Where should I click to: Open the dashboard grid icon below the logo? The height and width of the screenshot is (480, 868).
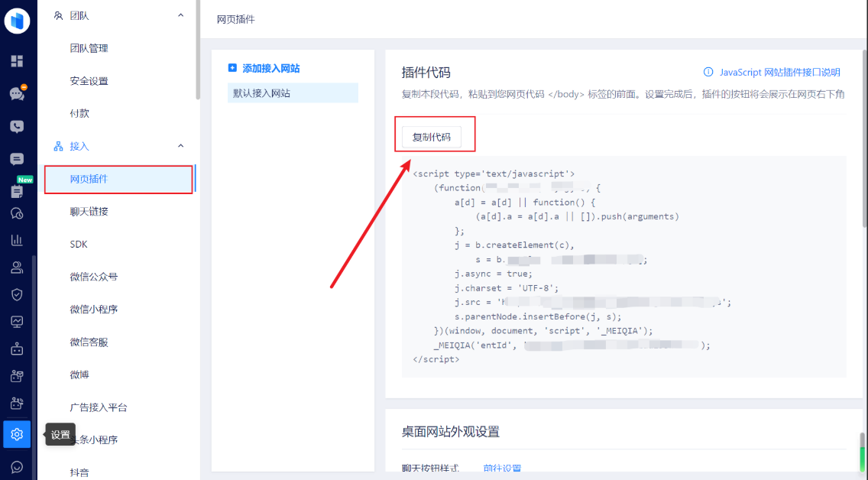(17, 61)
